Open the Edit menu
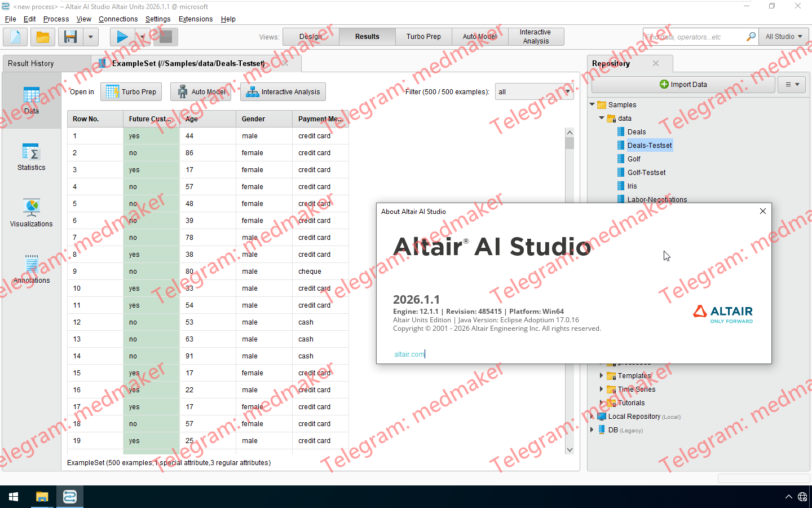 (30, 19)
